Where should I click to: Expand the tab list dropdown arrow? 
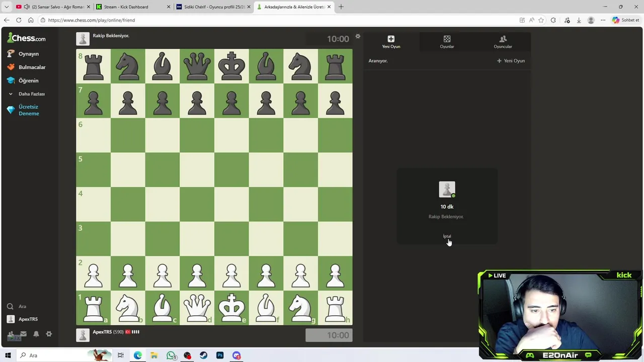[7, 7]
